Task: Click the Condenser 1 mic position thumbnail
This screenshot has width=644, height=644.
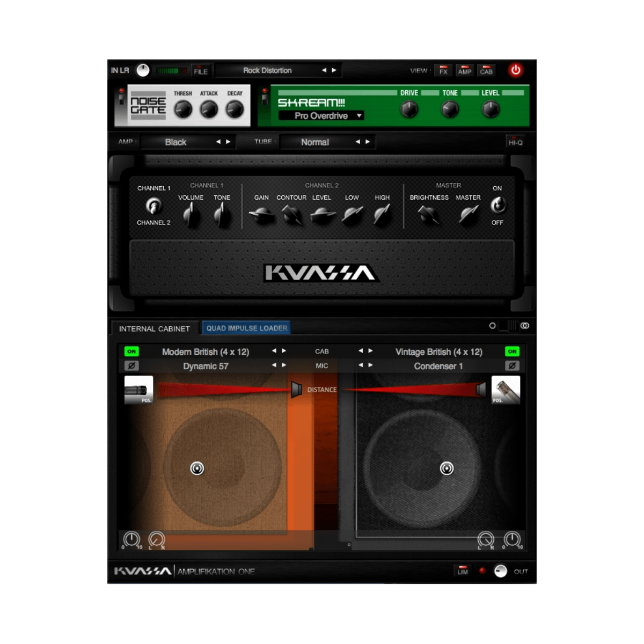Action: (x=506, y=390)
